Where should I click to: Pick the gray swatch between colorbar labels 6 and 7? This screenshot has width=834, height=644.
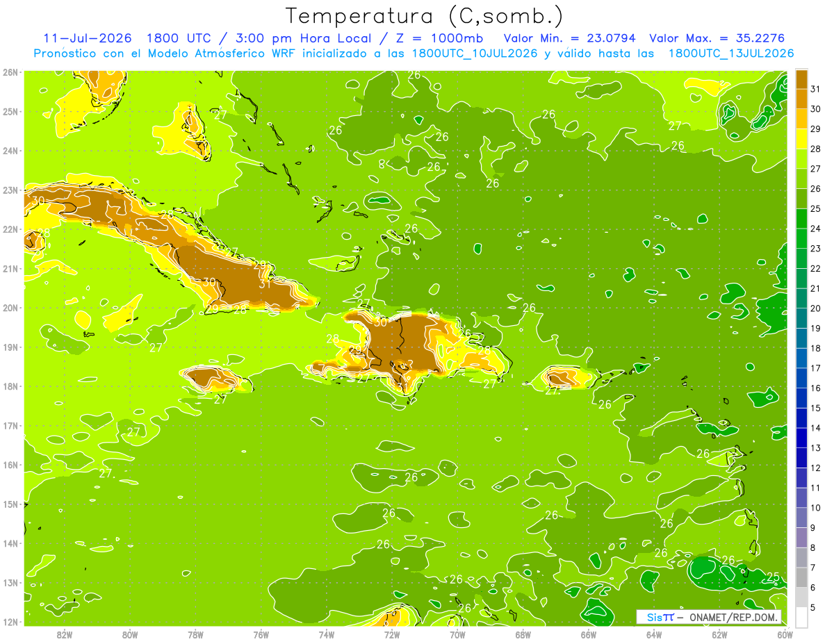click(x=802, y=577)
